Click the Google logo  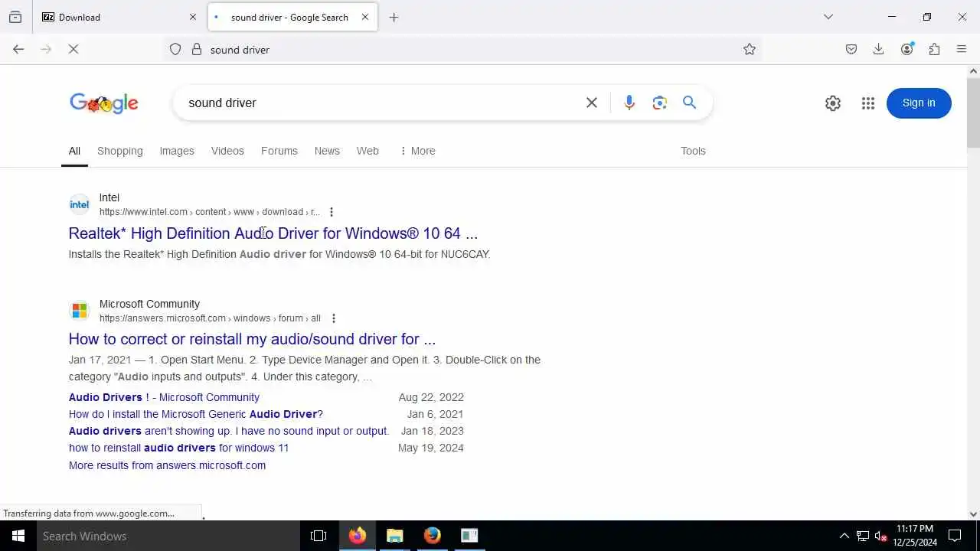pyautogui.click(x=104, y=103)
